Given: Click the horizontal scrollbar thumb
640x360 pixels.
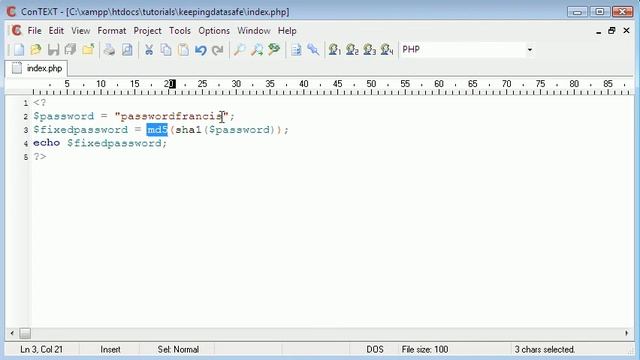Looking at the screenshot, I should [x=25, y=333].
